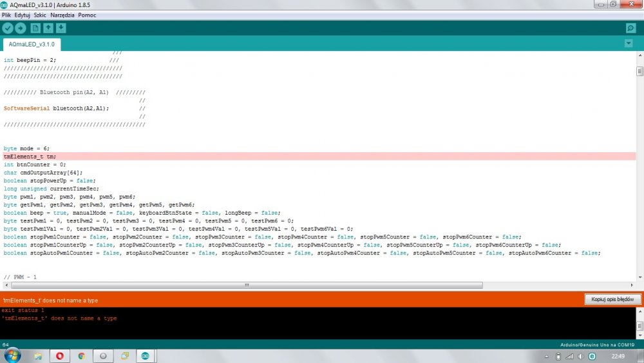Click the horizontal scrollbar of the editor

(245, 285)
